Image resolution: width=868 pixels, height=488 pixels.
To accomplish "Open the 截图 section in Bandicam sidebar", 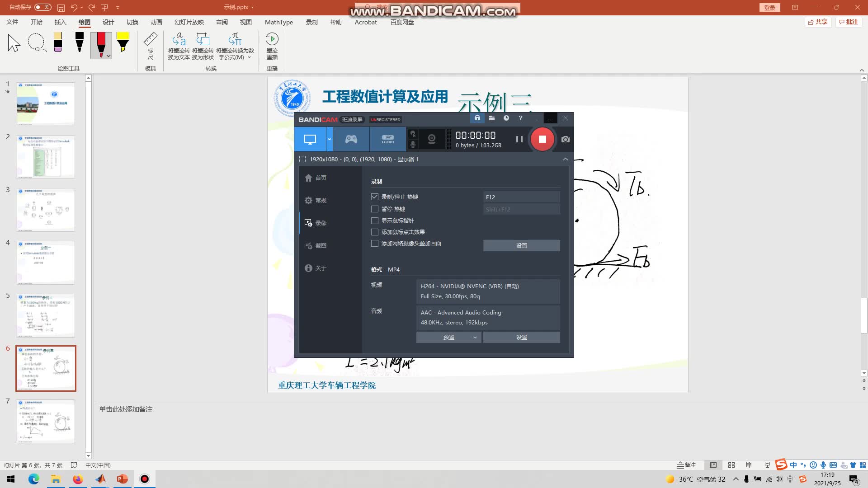I will point(321,245).
